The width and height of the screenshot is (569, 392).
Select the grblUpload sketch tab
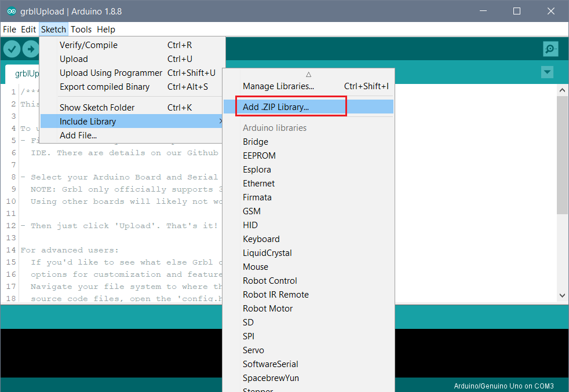[23, 74]
